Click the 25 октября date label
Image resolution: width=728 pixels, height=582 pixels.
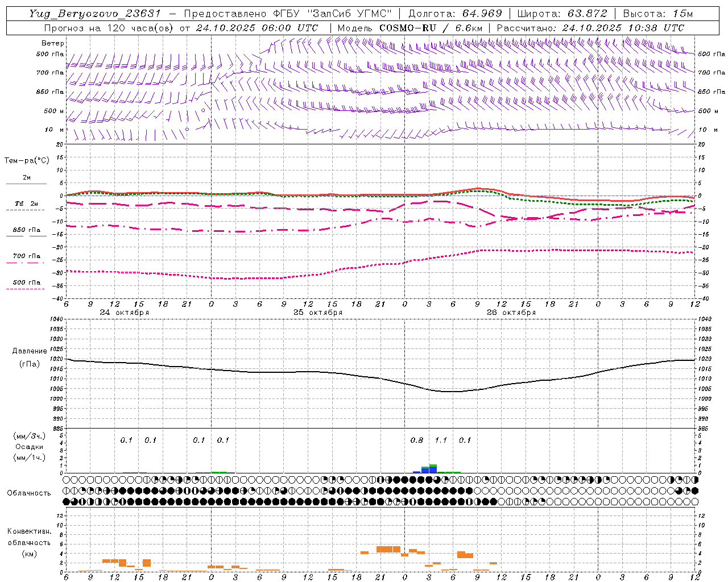318,313
